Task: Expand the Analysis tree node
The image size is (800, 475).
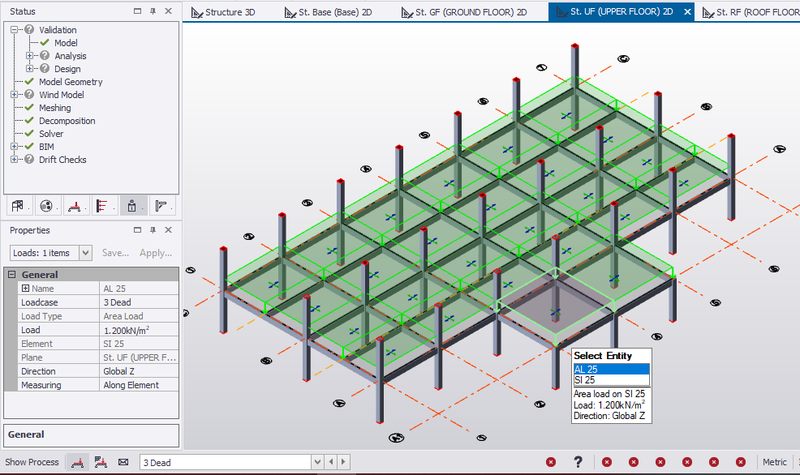Action: tap(30, 56)
